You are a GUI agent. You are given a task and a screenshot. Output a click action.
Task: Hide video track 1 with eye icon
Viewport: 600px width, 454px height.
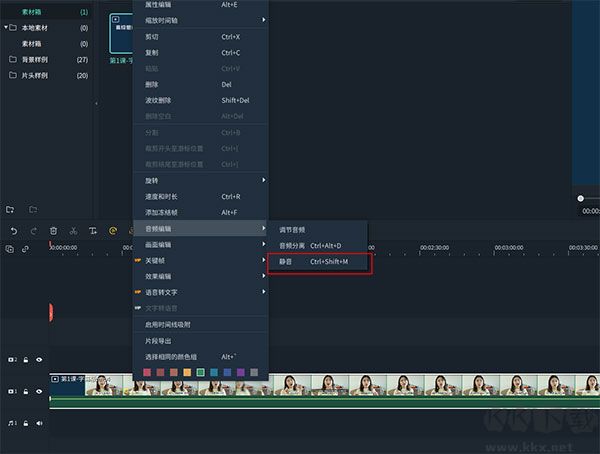click(x=39, y=392)
